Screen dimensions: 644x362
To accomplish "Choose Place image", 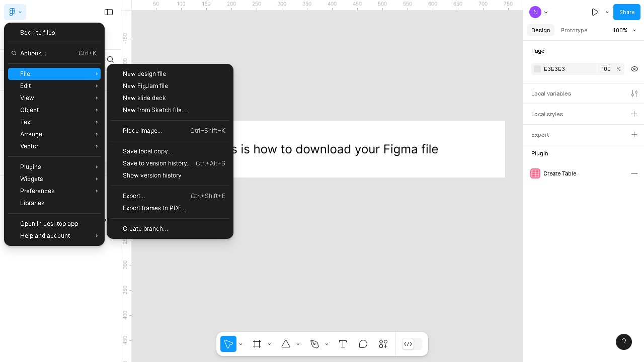I will (x=170, y=131).
